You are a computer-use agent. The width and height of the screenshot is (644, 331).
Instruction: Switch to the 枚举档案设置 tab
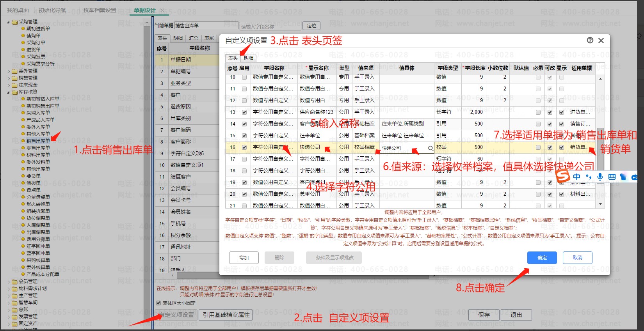tap(100, 11)
